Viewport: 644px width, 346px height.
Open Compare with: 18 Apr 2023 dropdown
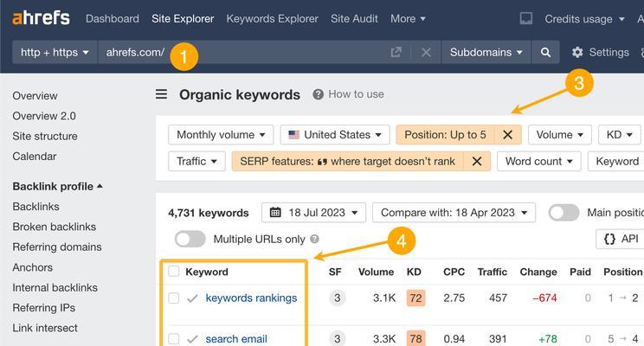point(454,213)
